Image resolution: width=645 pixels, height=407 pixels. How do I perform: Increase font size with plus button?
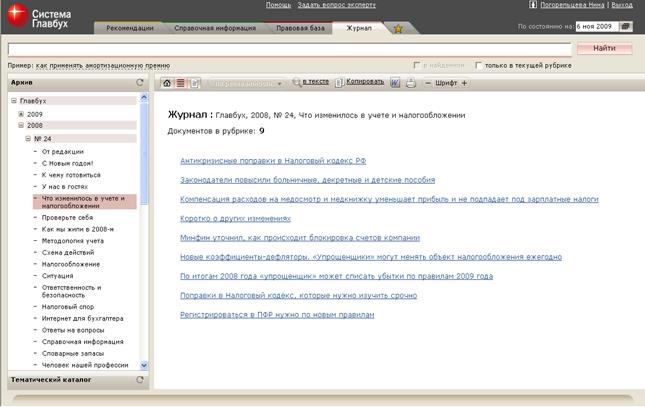pyautogui.click(x=464, y=83)
